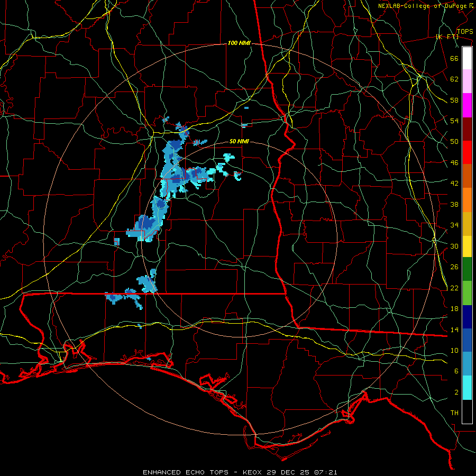The height and width of the screenshot is (476, 476).
Task: Click the 50 NMI range ring label
Action: coord(239,141)
